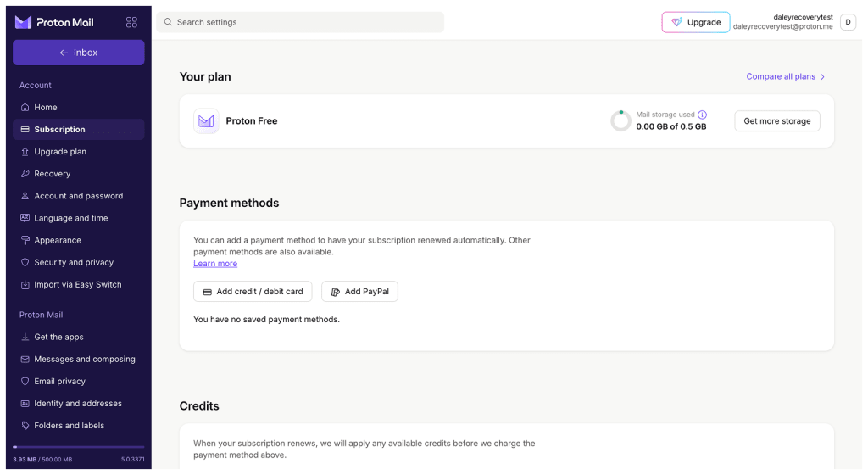Click the Your plan heading
Image resolution: width=868 pixels, height=475 pixels.
205,77
